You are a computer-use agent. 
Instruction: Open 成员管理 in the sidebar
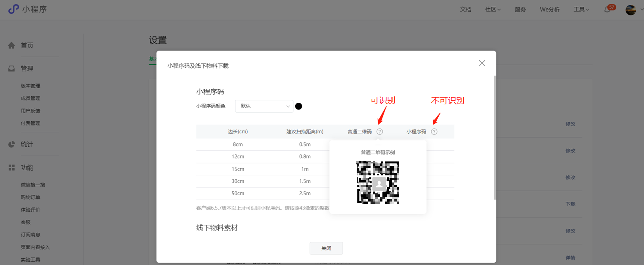[31, 98]
